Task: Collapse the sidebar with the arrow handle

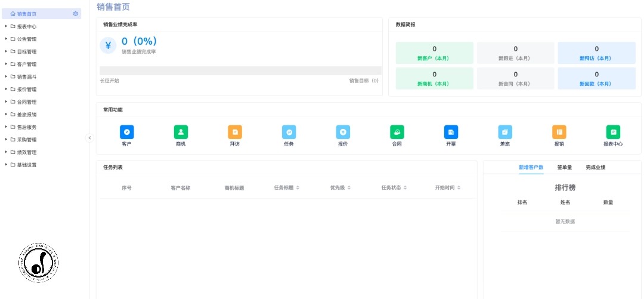Action: 90,138
